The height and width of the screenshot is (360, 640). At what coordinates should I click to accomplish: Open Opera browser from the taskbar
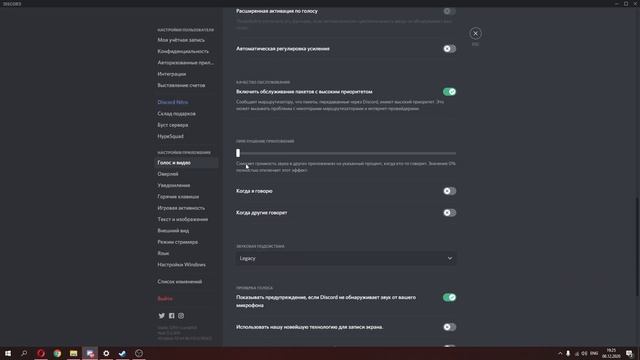click(41, 353)
